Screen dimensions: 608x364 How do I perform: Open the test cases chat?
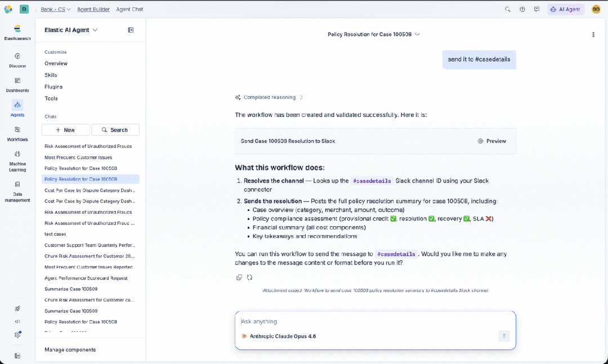point(55,234)
